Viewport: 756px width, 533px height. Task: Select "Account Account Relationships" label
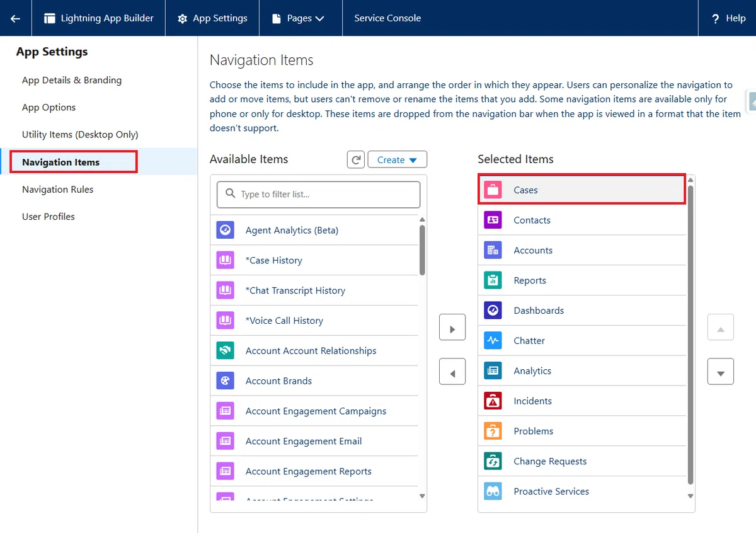tap(311, 351)
